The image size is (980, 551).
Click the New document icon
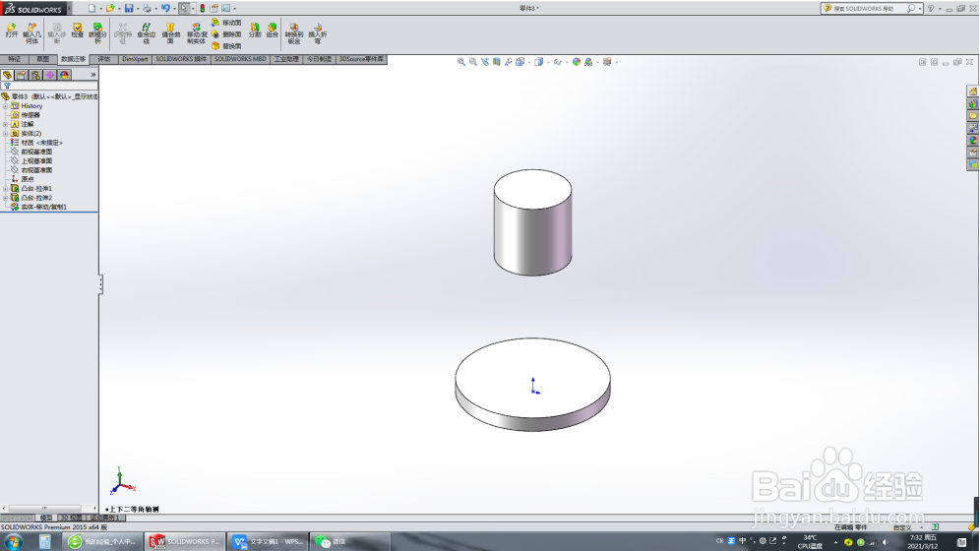92,8
